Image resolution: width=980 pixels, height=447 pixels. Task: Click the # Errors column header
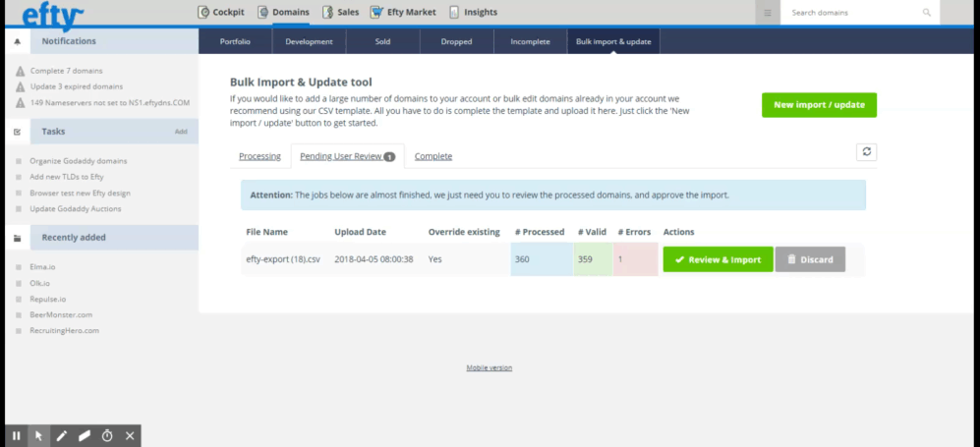coord(636,232)
